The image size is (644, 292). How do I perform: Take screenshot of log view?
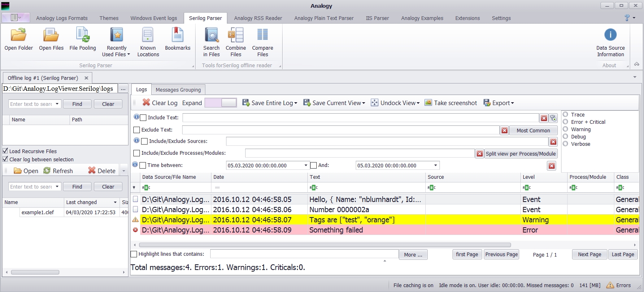coord(451,103)
